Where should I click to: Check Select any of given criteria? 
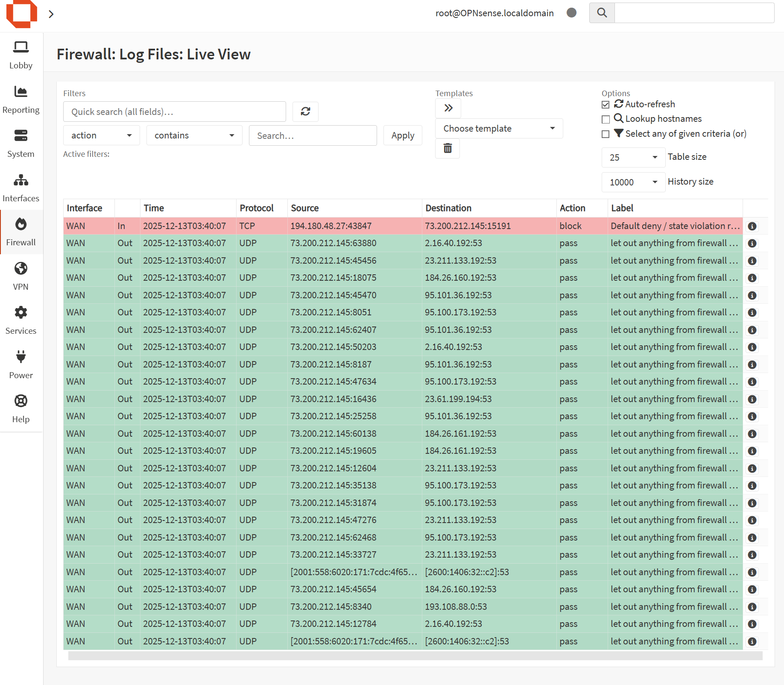click(x=606, y=134)
